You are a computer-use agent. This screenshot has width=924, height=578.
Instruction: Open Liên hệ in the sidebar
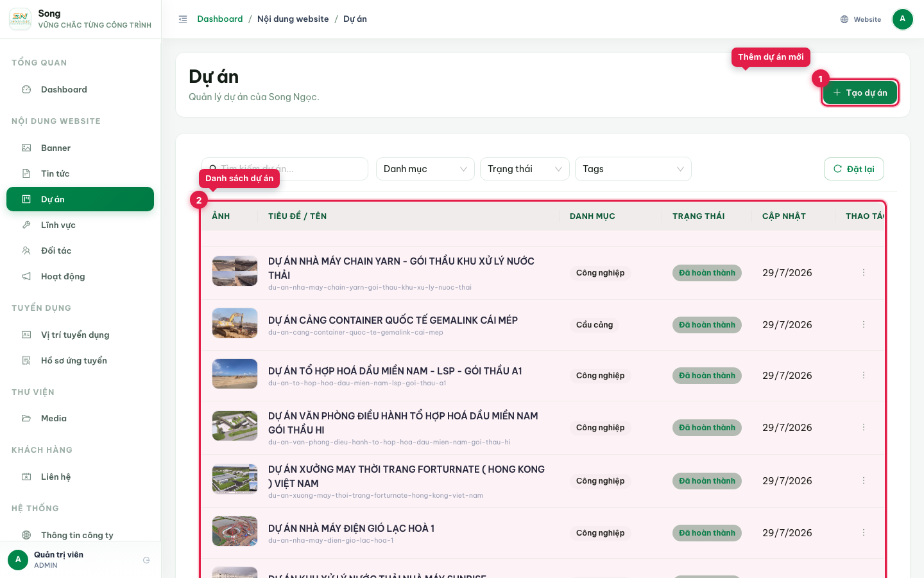point(80,477)
